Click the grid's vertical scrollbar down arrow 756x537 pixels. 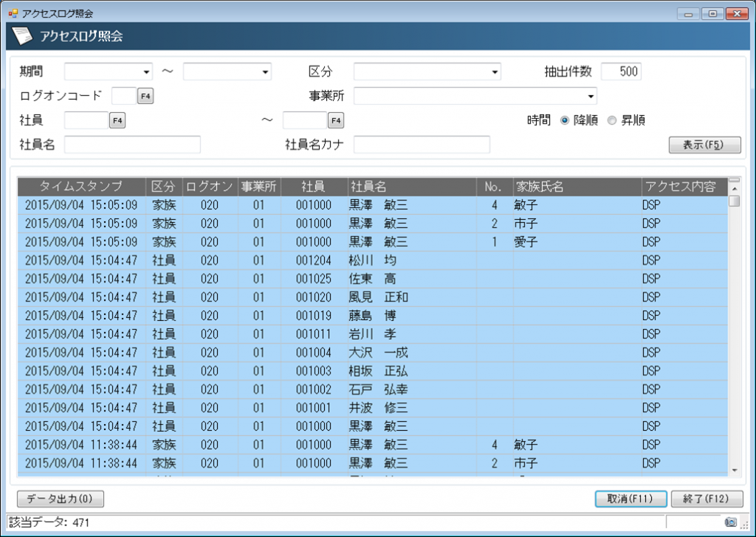(x=734, y=470)
